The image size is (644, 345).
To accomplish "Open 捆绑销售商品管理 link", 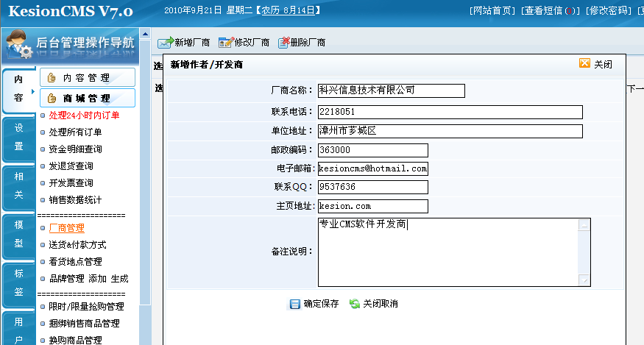I will tap(84, 323).
